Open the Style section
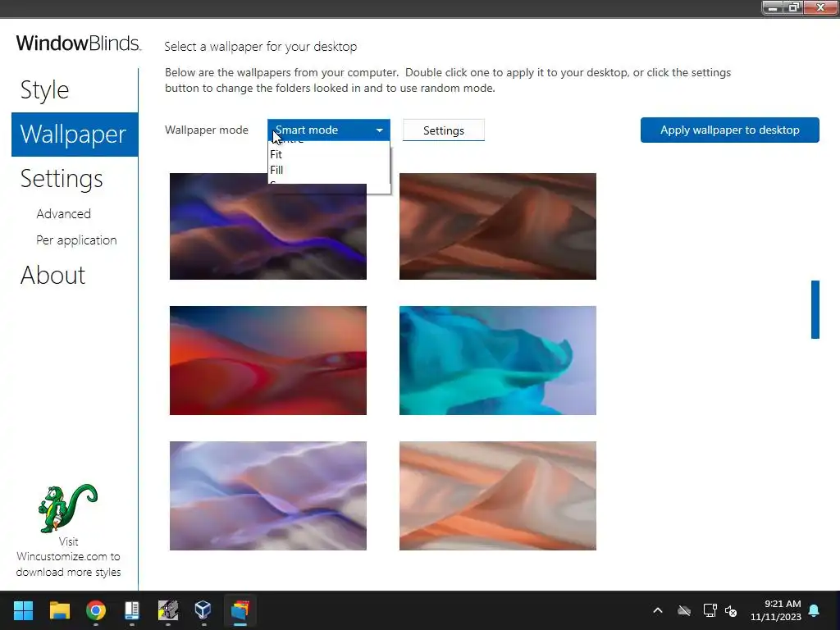Viewport: 840px width, 630px height. click(44, 89)
